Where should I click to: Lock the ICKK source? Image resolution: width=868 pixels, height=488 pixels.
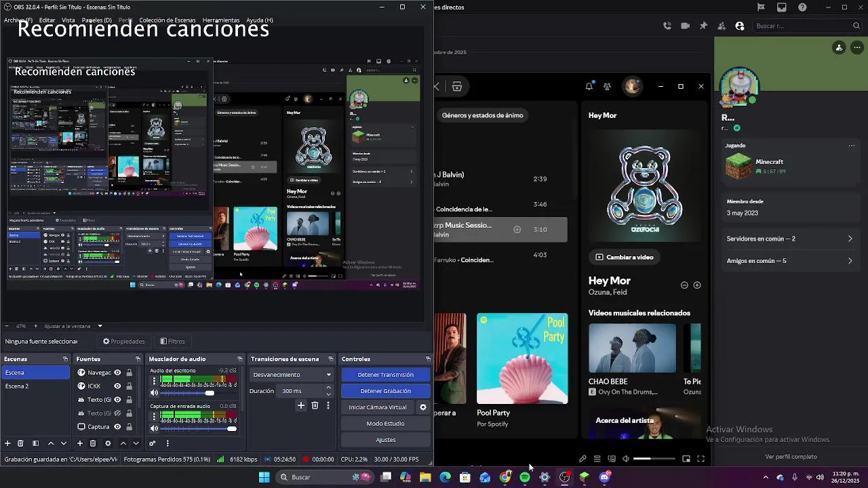click(129, 386)
